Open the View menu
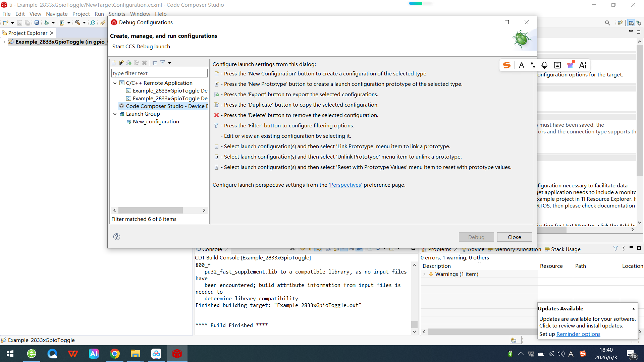This screenshot has height=362, width=644. coord(35,14)
